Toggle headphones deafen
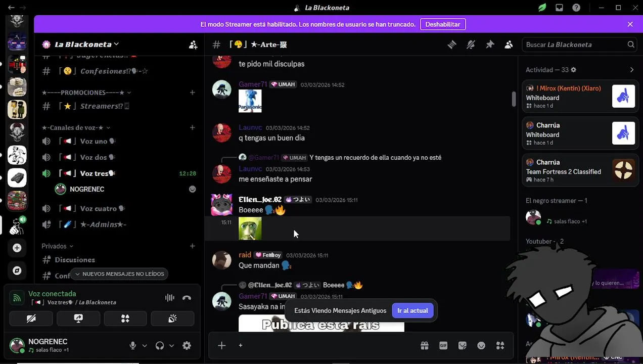The width and height of the screenshot is (643, 364). coord(160,346)
